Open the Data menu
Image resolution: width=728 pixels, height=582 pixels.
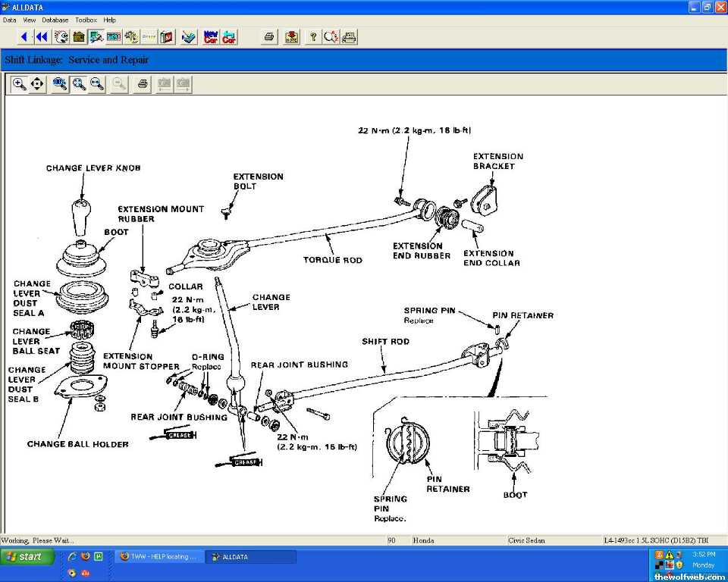[9, 20]
